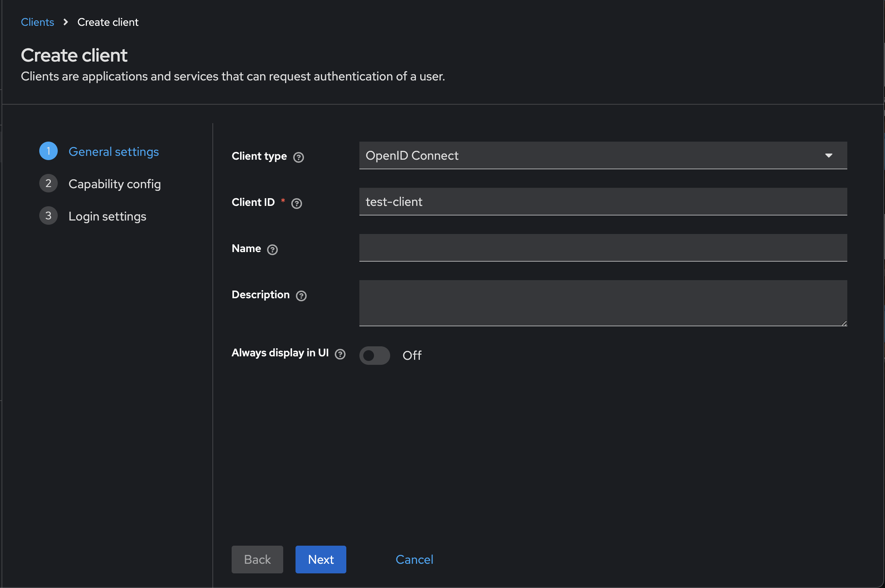Open help for Client type
The height and width of the screenshot is (588, 885).
[x=299, y=157]
